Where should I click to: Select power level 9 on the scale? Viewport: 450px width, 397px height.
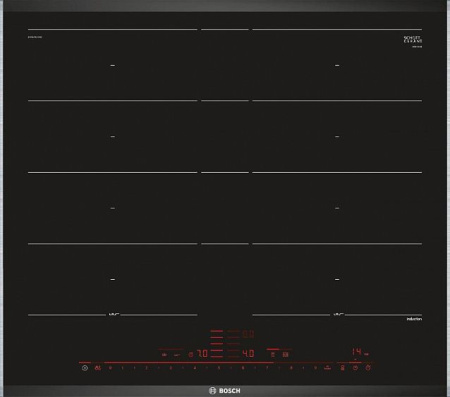[x=315, y=368]
